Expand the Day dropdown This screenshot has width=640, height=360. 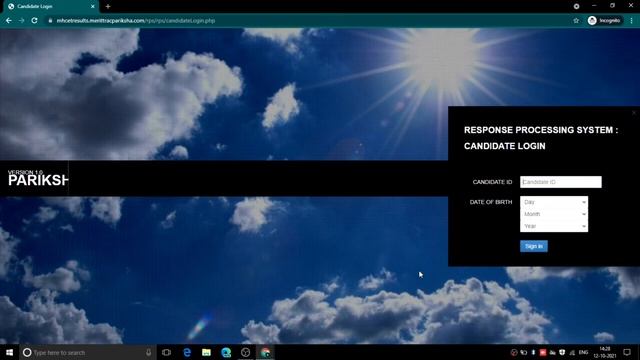click(x=554, y=202)
